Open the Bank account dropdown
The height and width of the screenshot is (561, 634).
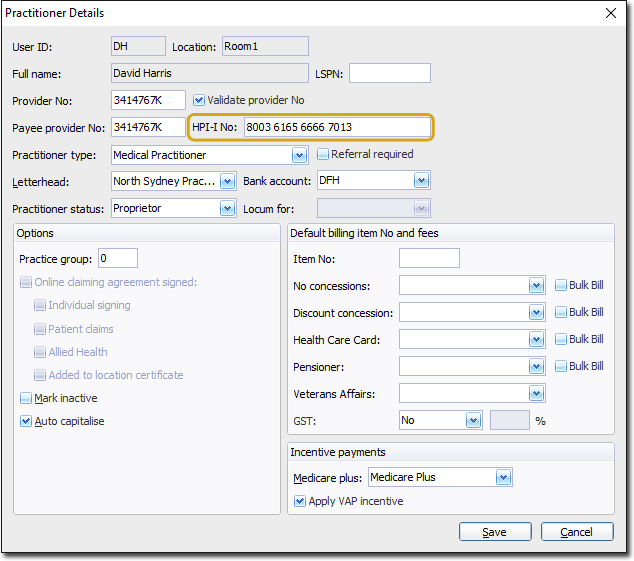421,181
